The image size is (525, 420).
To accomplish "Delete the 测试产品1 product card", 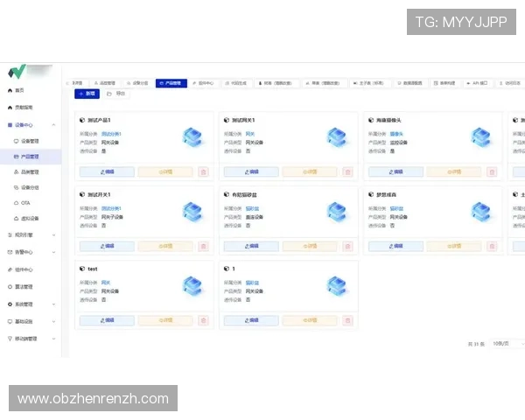I will pyautogui.click(x=203, y=171).
